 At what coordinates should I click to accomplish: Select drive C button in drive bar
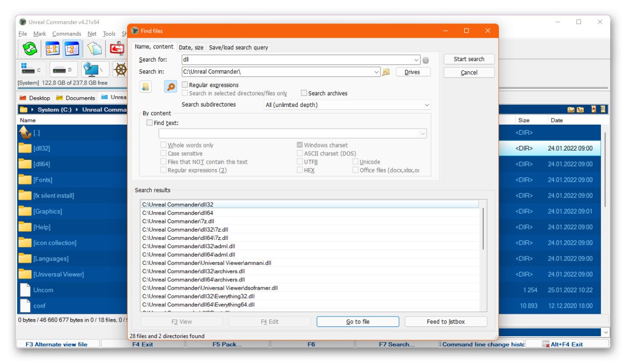(x=31, y=70)
